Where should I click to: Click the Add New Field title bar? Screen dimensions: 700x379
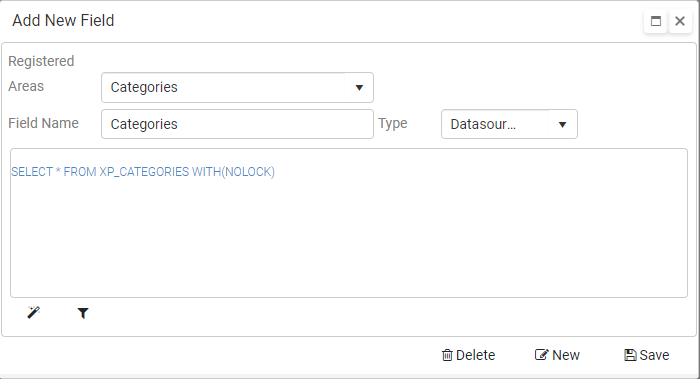[x=312, y=21]
